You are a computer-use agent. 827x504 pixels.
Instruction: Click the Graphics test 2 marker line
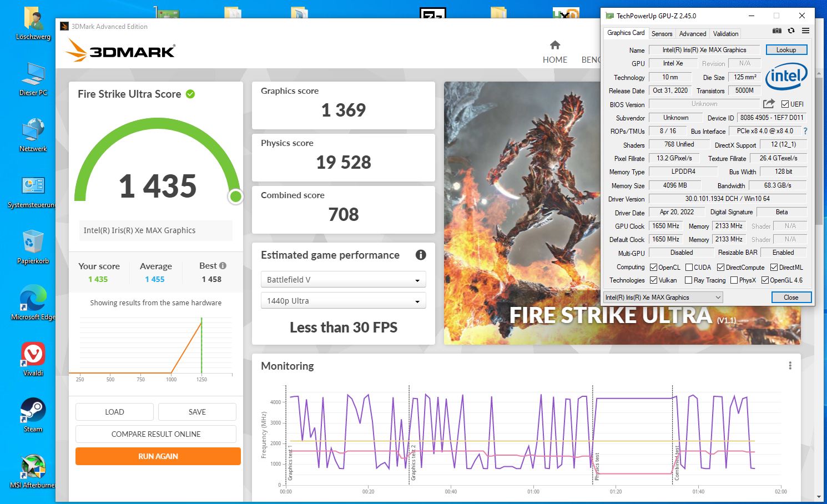point(410,436)
